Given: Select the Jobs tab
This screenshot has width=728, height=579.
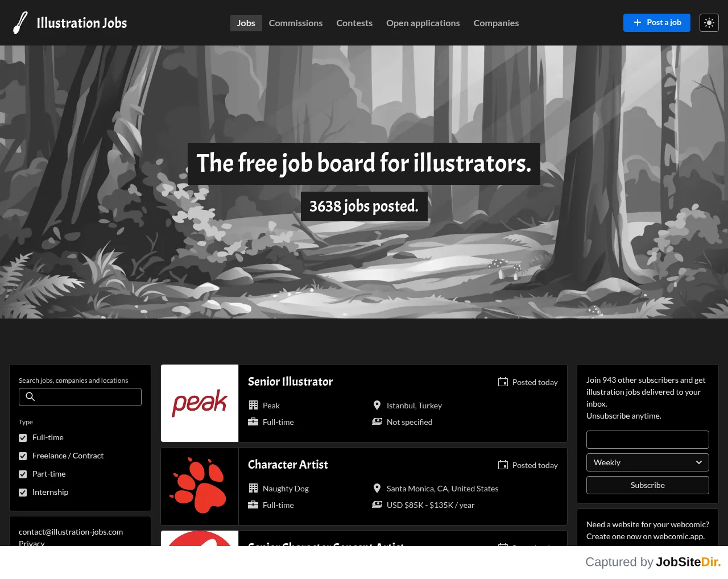Looking at the screenshot, I should [246, 23].
